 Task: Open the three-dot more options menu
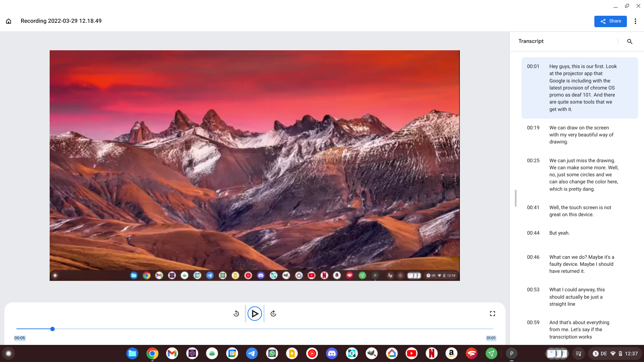pos(635,21)
